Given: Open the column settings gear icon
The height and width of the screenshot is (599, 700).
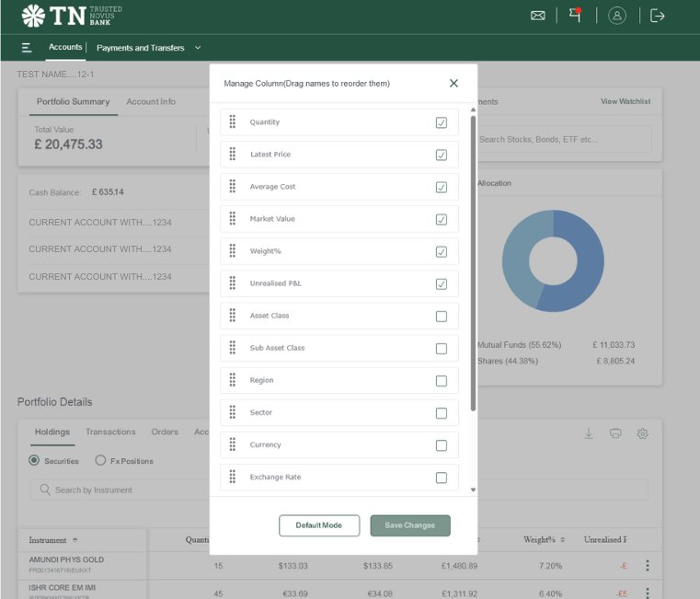Looking at the screenshot, I should coord(643,433).
